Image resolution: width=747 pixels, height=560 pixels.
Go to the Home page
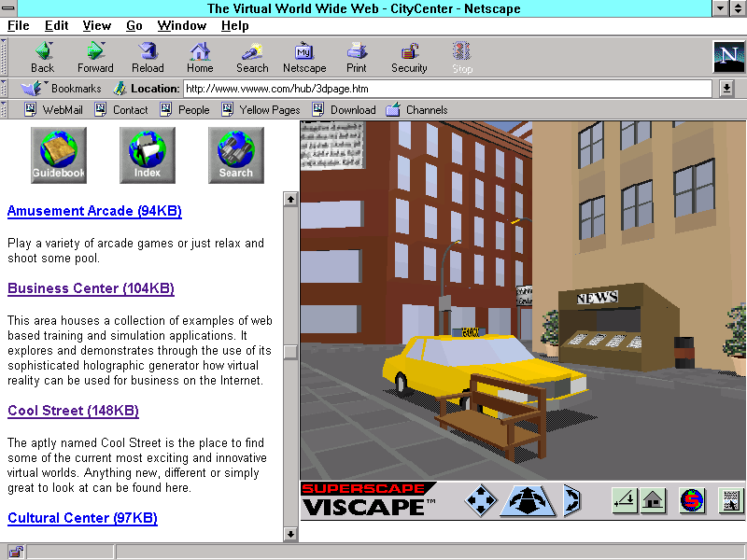point(200,57)
